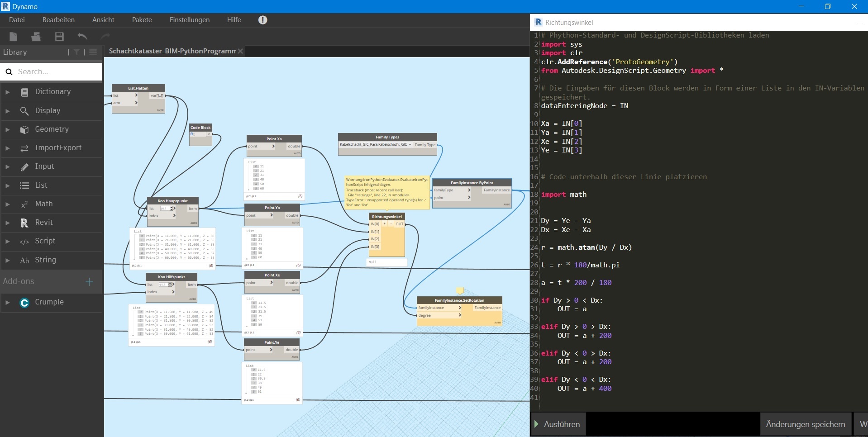Open the Pakete menu

[x=142, y=20]
